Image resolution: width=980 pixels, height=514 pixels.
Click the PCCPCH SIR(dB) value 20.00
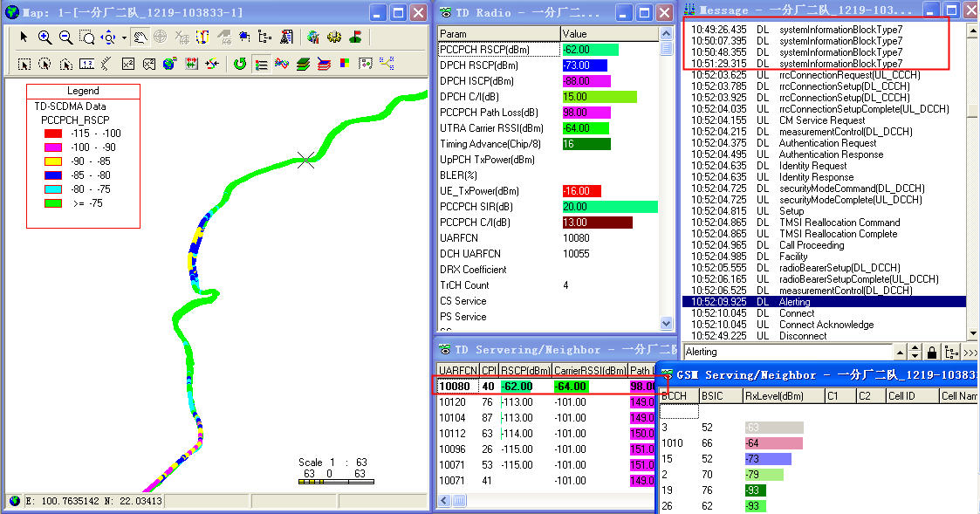pyautogui.click(x=610, y=206)
